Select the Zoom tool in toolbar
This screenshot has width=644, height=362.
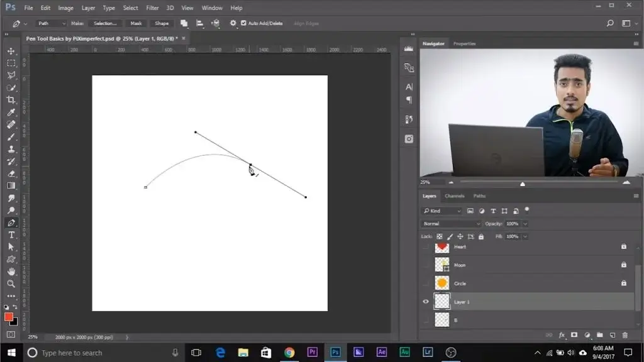point(11,283)
